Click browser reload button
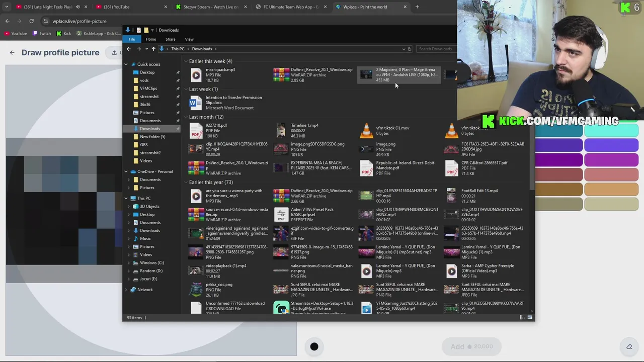 [31, 21]
